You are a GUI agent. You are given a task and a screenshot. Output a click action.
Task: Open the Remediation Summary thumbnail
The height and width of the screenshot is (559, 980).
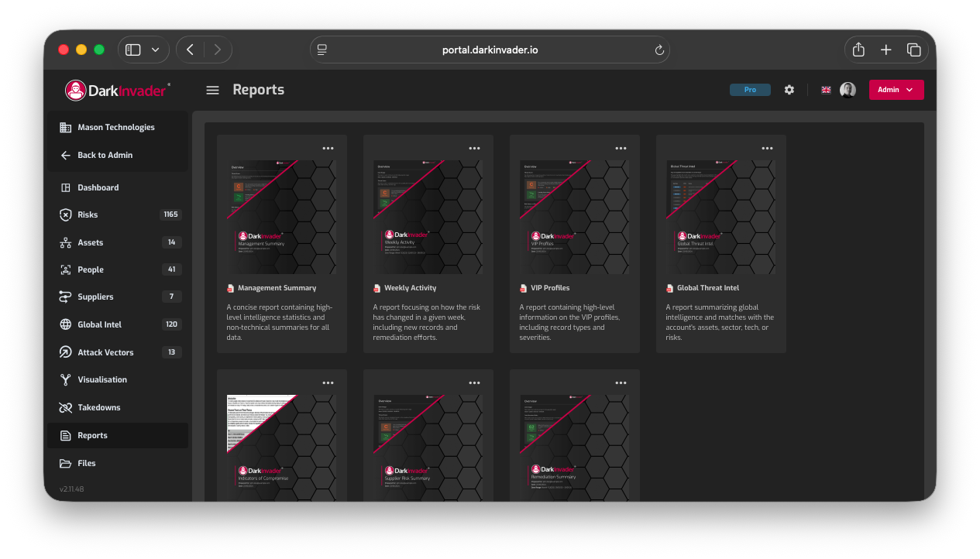[x=574, y=448]
